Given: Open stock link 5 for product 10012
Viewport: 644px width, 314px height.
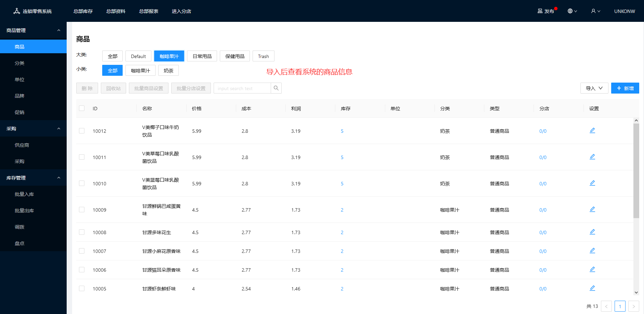Looking at the screenshot, I should (x=342, y=131).
